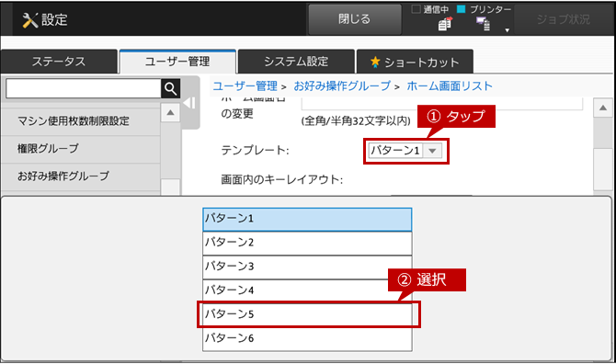
Task: Click the sidebar scroll-up arrow
Action: (170, 113)
